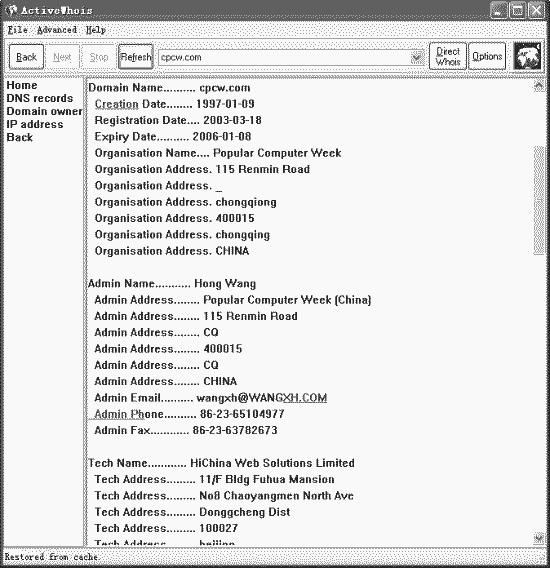Viewport: 550px width, 568px height.
Task: Click into the cpcw.com address field
Action: coord(285,57)
